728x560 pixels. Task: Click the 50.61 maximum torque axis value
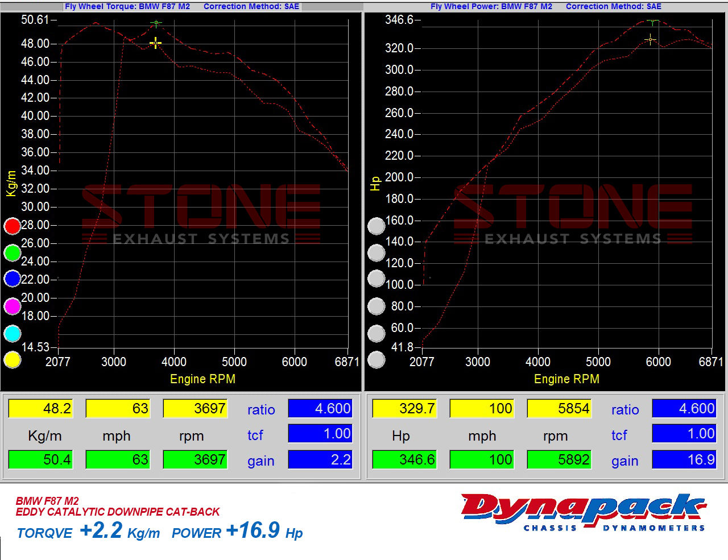click(35, 20)
